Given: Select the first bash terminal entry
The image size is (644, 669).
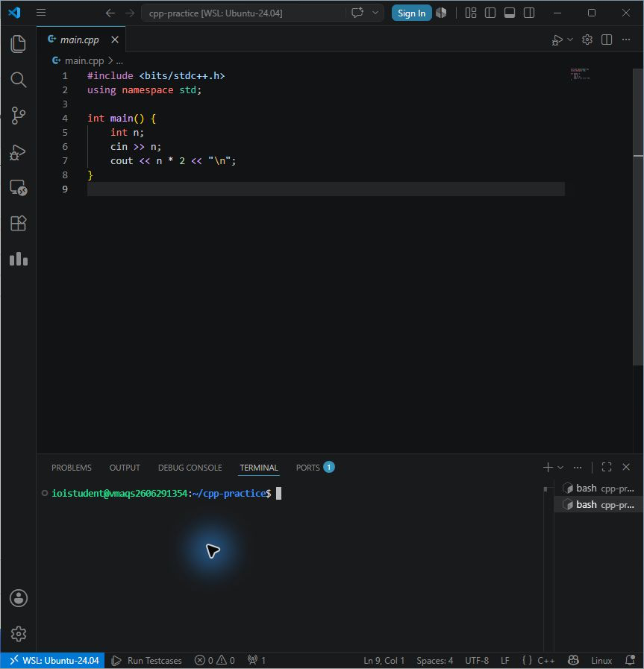Looking at the screenshot, I should [598, 488].
